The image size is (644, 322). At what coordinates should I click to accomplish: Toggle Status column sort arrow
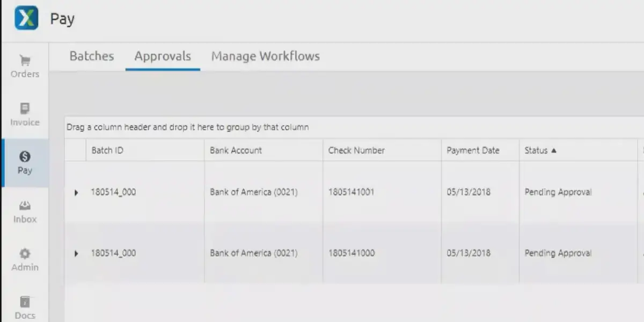click(554, 151)
